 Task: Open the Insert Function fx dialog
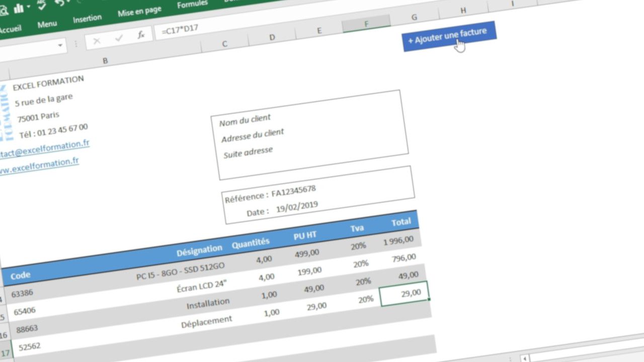click(x=141, y=35)
